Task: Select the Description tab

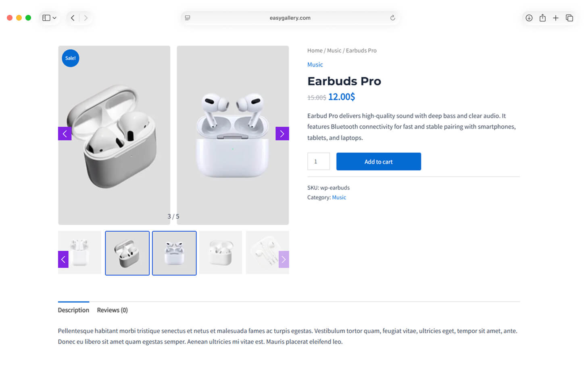Action: click(x=73, y=310)
